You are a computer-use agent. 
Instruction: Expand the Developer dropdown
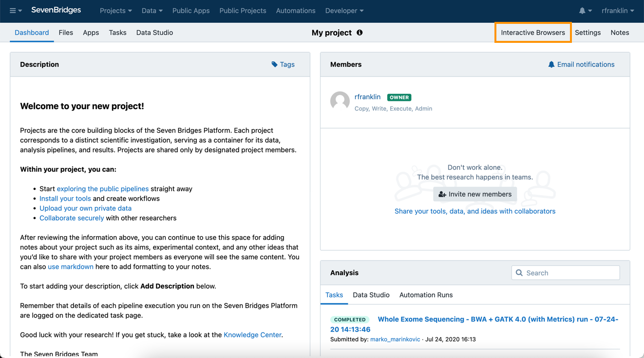(344, 11)
